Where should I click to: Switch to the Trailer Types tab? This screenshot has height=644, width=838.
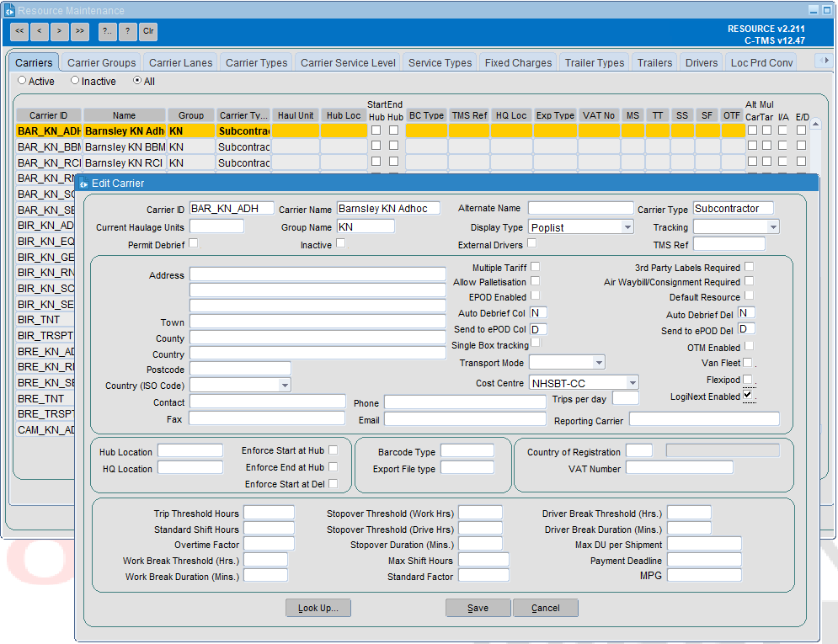595,62
